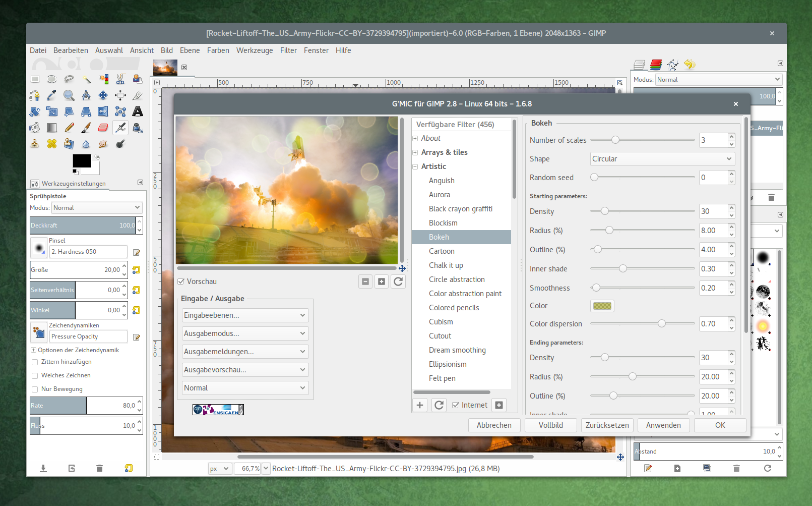Select the Fuzzy Select magic wand tool
812x506 pixels.
pos(87,80)
